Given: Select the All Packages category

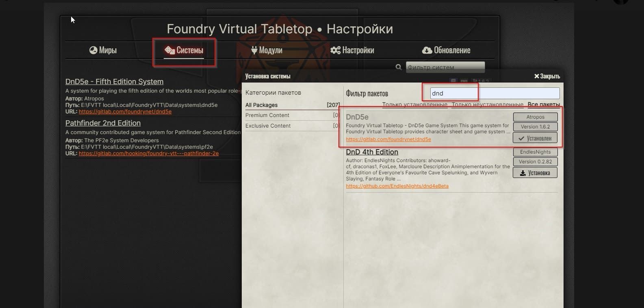Looking at the screenshot, I should coord(292,105).
